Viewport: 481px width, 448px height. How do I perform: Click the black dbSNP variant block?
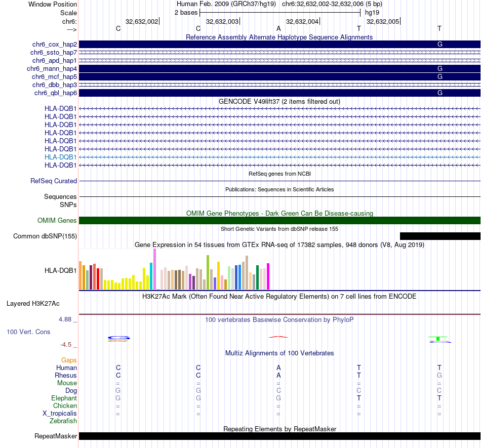click(x=440, y=236)
